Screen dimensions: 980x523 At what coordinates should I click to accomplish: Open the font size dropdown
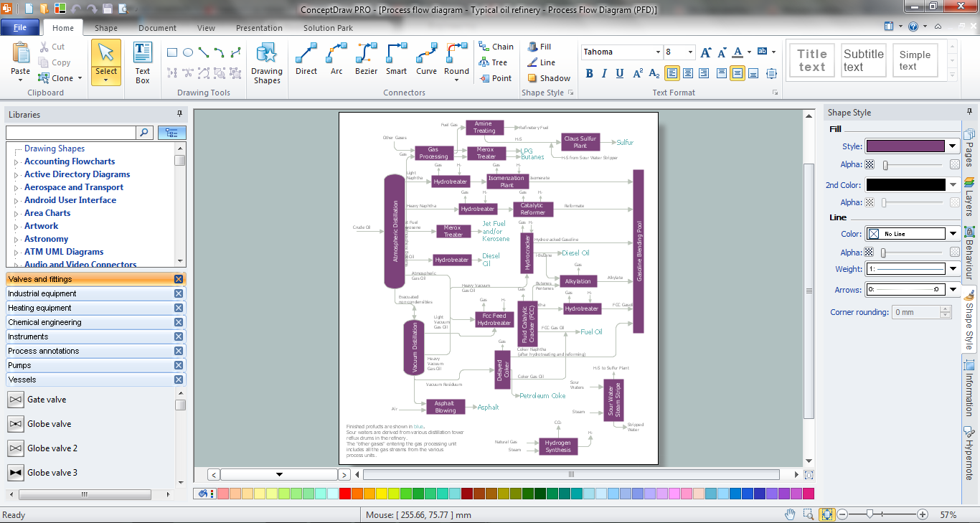tap(690, 52)
